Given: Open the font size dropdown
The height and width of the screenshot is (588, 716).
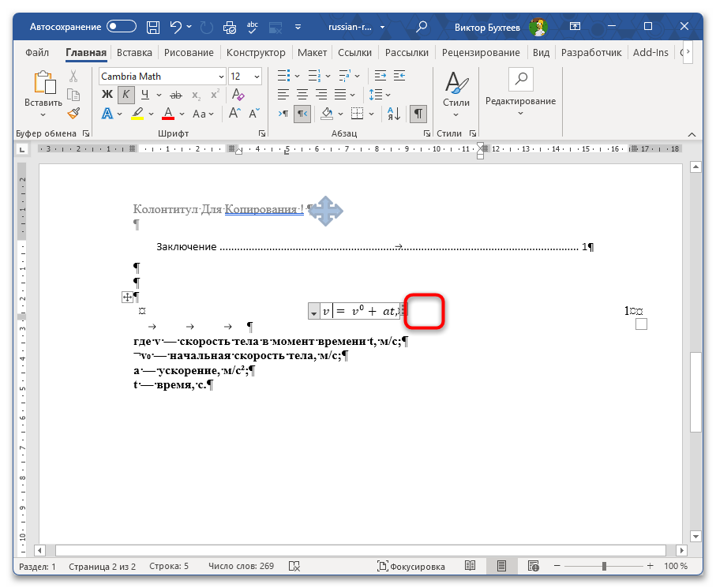Looking at the screenshot, I should click(x=257, y=77).
